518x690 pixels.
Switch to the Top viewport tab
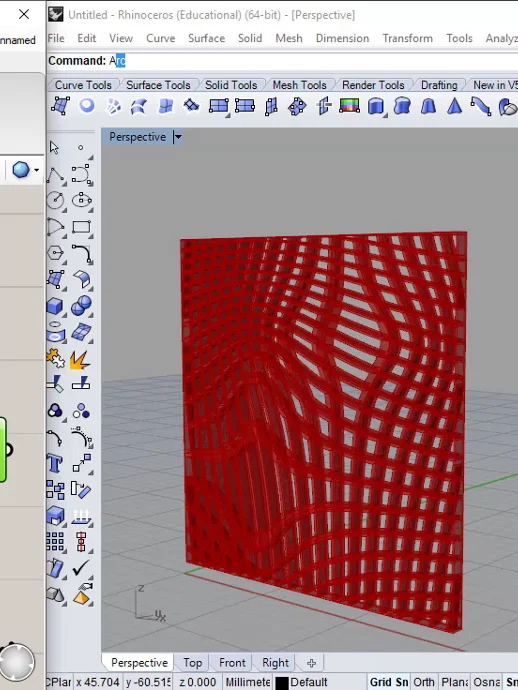click(192, 663)
